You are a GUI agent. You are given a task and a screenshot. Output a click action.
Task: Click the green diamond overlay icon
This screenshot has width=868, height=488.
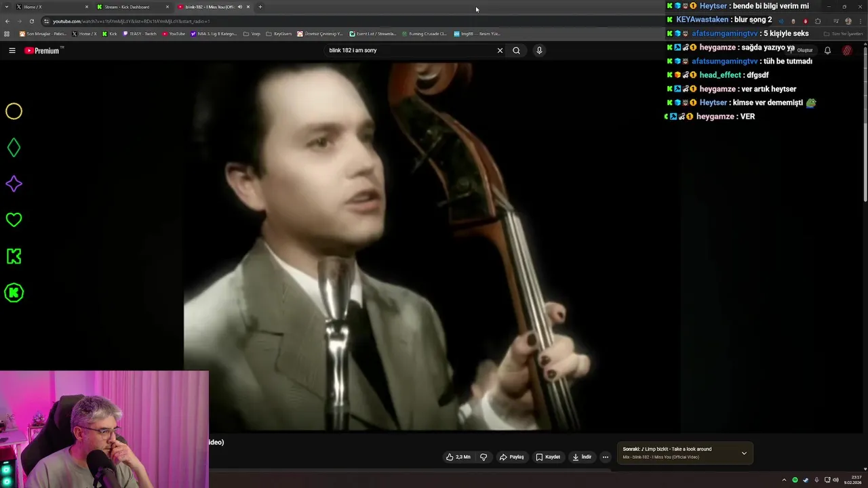(x=14, y=148)
